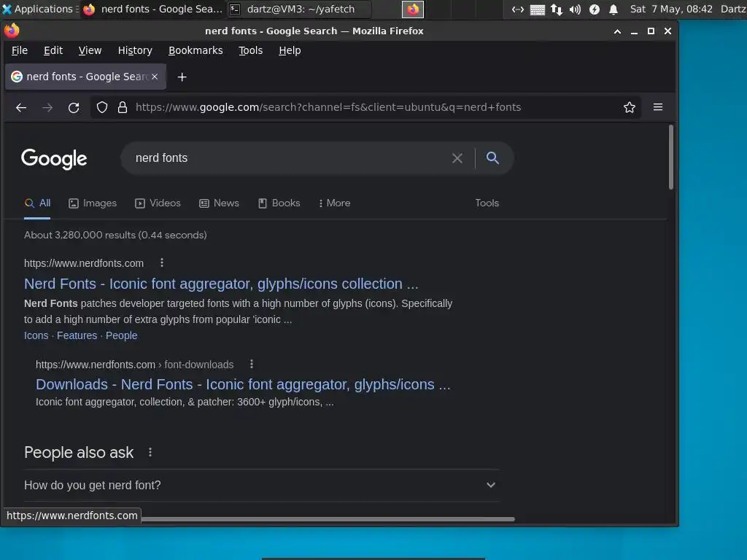
Task: Click the Google logo
Action: tap(54, 158)
